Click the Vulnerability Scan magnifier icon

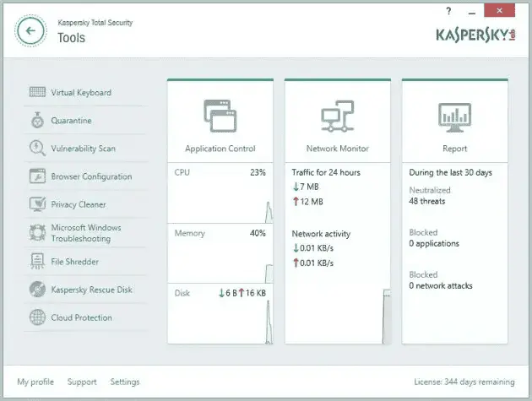coord(37,149)
